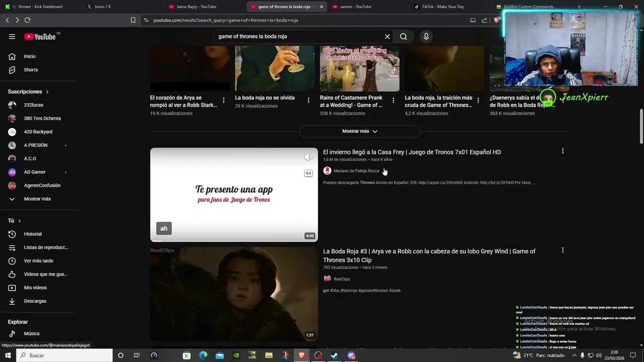Start voice search with the microphone
The height and width of the screenshot is (362, 644).
426,36
